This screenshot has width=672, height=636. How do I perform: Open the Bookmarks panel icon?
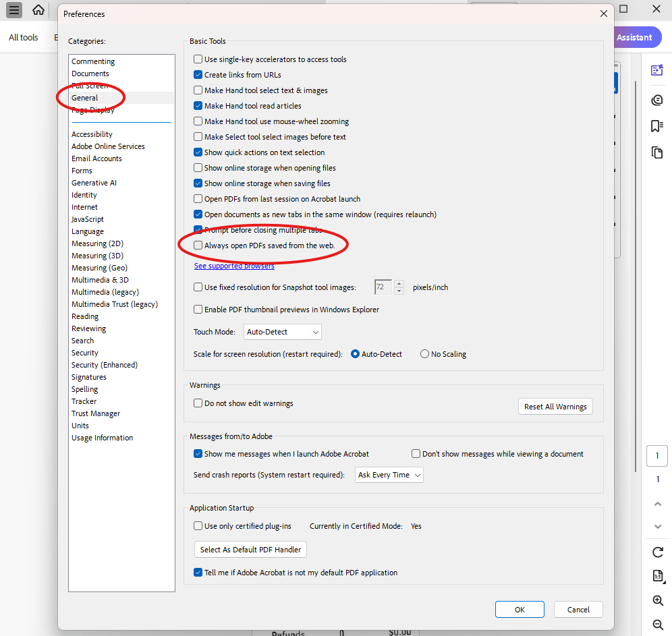click(x=656, y=126)
